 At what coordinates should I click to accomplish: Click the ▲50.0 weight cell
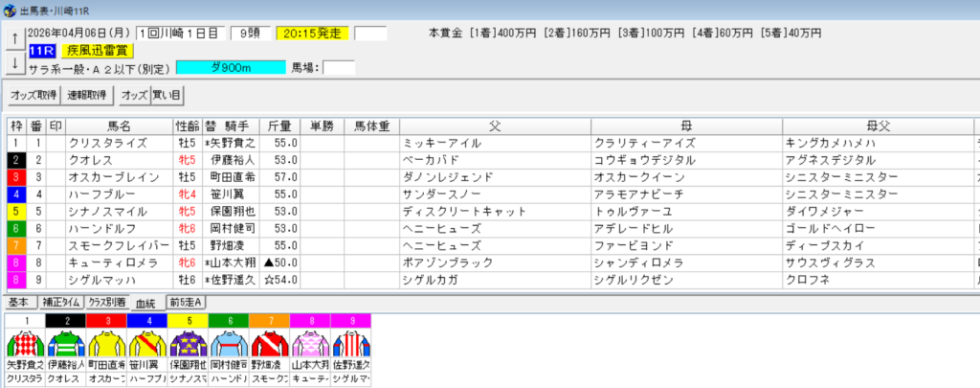pos(279,262)
